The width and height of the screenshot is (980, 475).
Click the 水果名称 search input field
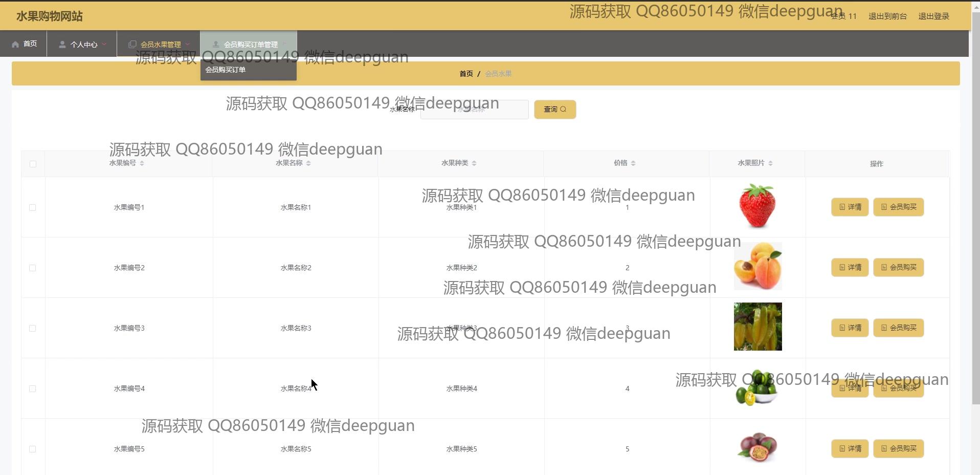474,110
